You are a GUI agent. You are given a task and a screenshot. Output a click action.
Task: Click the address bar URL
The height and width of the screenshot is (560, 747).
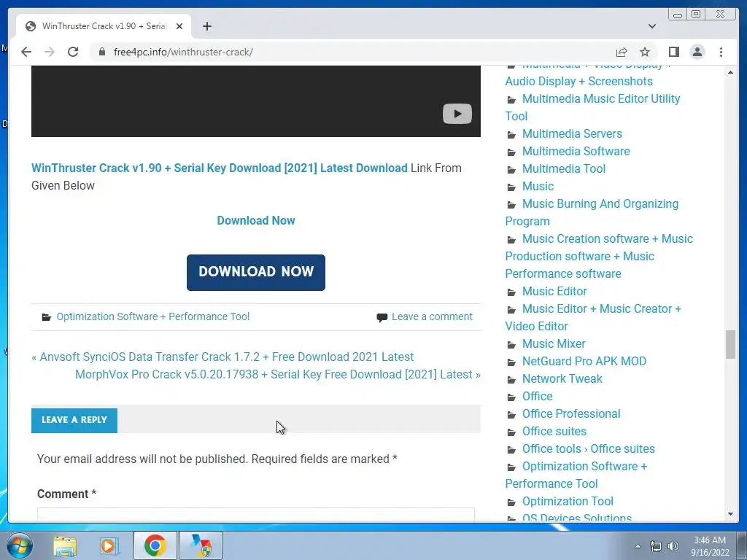[x=183, y=52]
